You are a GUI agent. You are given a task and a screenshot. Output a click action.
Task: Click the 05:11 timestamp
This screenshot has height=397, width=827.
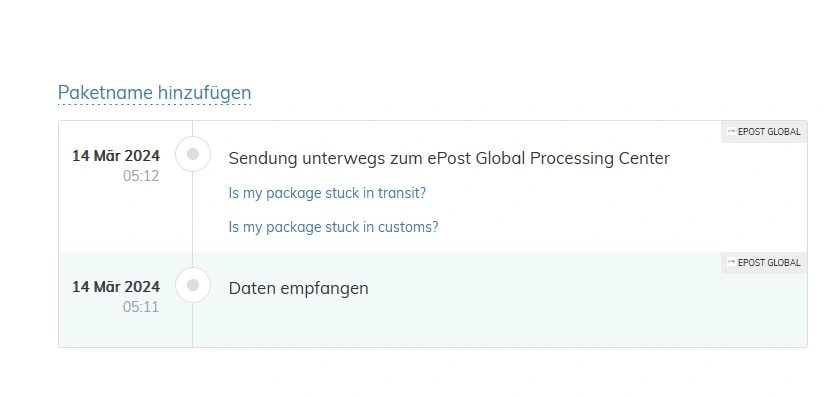tap(141, 307)
